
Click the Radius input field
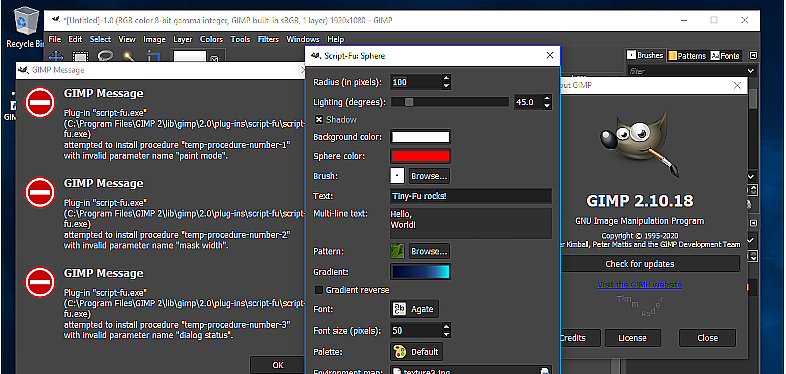point(416,82)
